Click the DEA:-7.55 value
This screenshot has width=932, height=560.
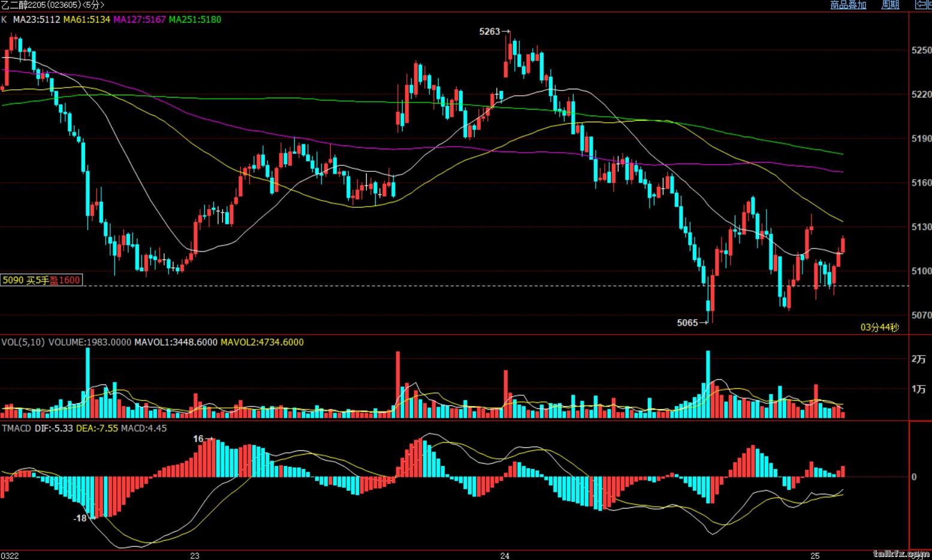pyautogui.click(x=97, y=428)
